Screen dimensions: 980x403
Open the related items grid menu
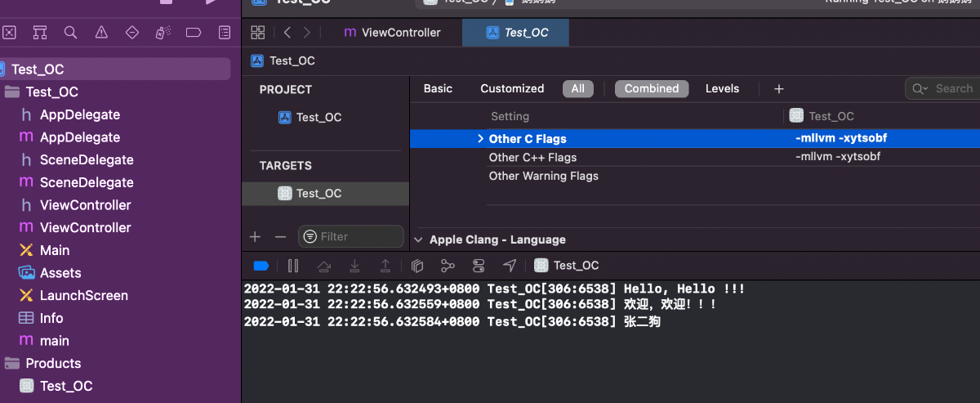tap(258, 33)
